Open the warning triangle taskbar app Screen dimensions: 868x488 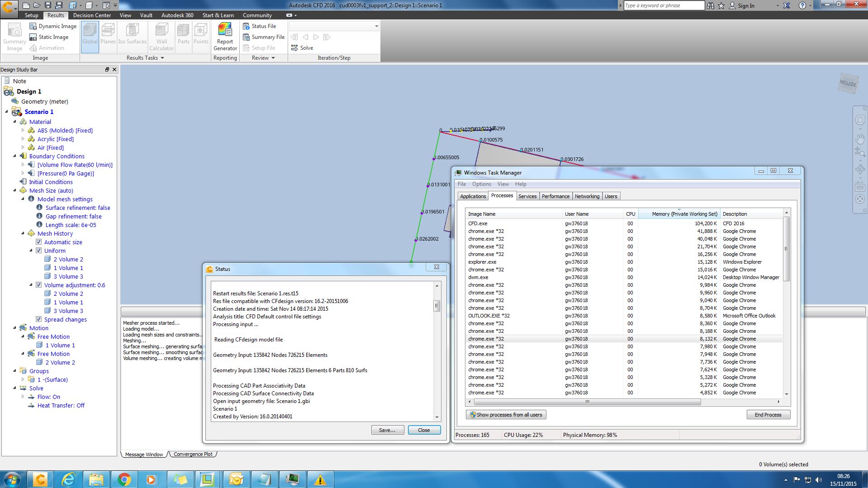320,479
